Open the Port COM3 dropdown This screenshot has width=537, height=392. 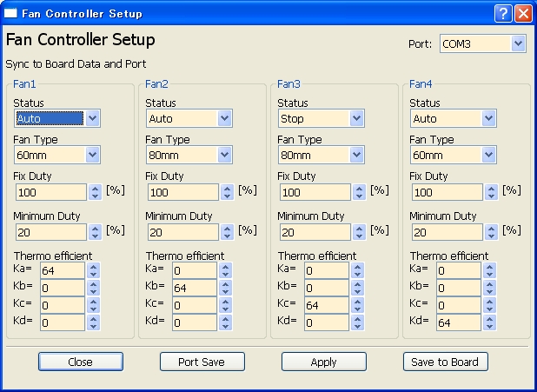click(483, 43)
